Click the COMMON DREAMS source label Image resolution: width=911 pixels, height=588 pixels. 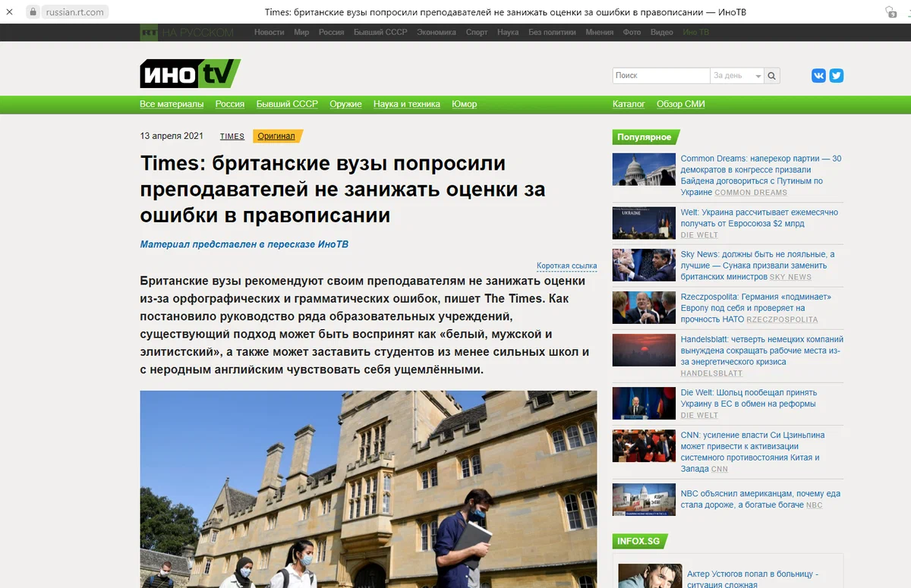pos(751,193)
